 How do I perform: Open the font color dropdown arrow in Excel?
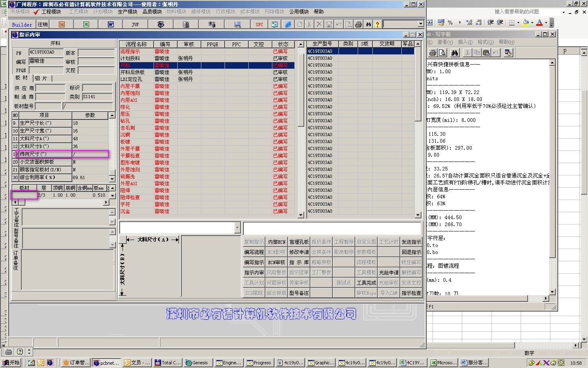[x=546, y=22]
